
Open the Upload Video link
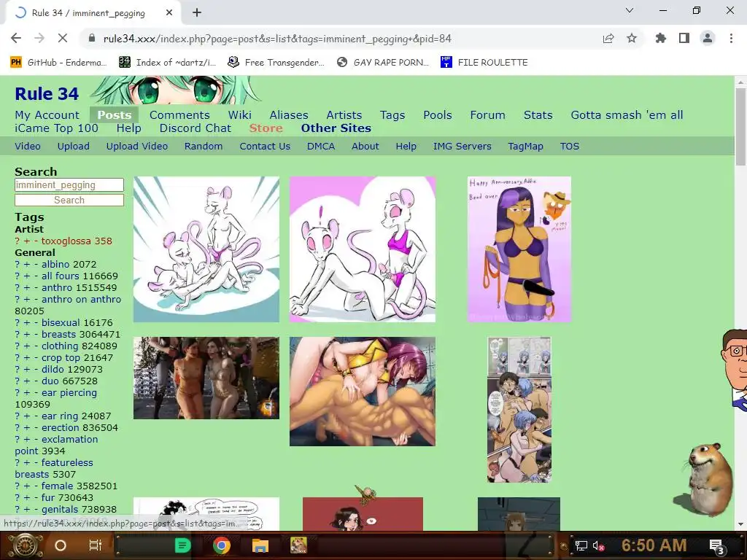tap(136, 146)
